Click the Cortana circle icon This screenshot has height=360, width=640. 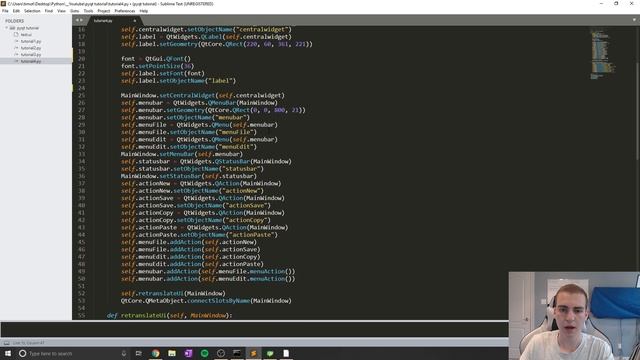pos(22,353)
